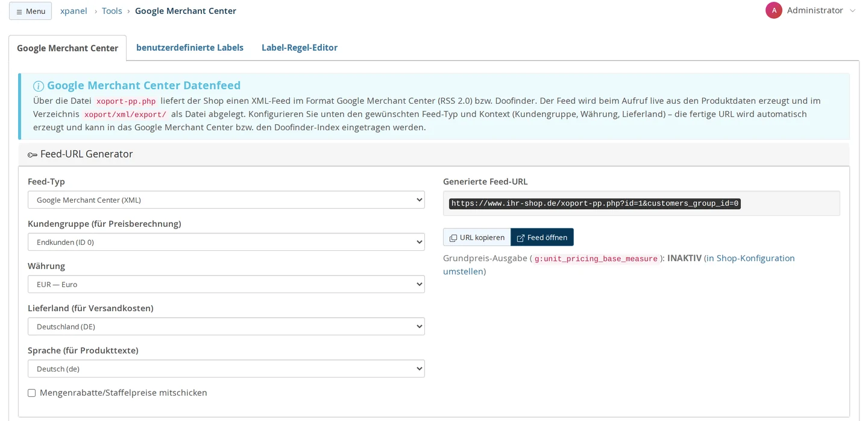Switch to the Google Merchant Center tab

coord(68,48)
